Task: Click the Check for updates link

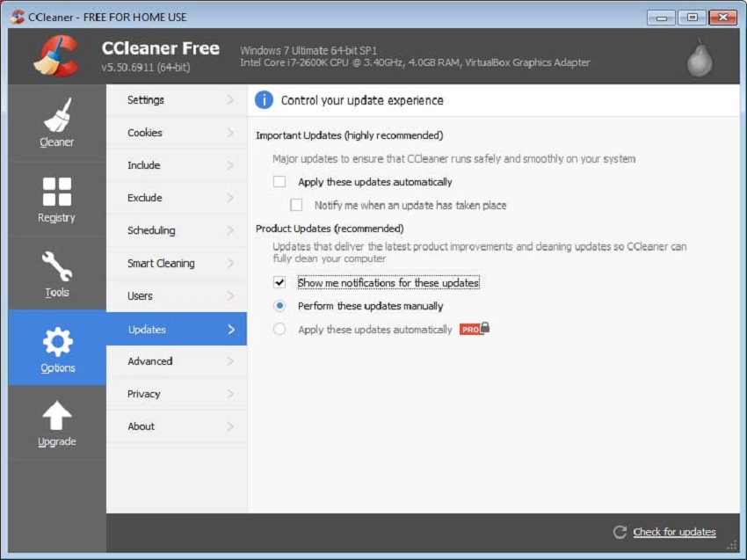Action: point(674,532)
